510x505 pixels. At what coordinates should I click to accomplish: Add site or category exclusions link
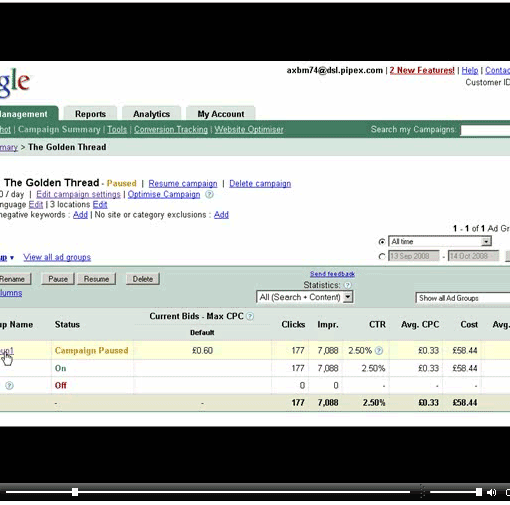pyautogui.click(x=221, y=214)
